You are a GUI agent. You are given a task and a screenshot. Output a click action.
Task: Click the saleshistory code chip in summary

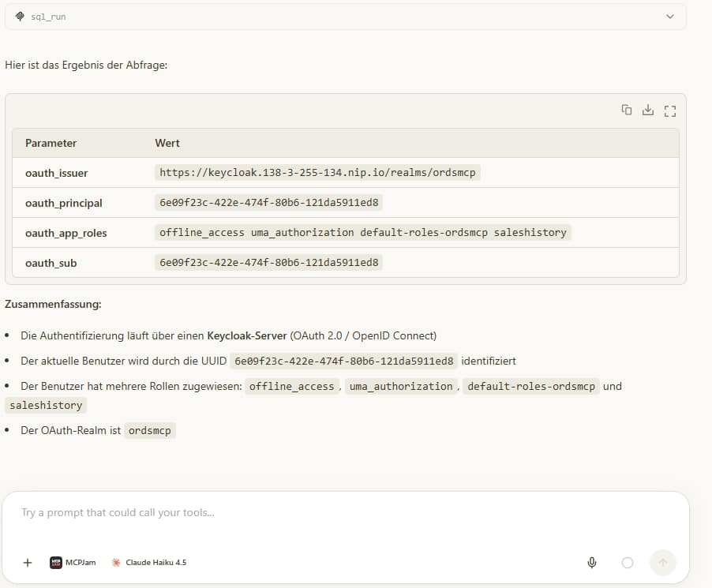[x=46, y=405]
